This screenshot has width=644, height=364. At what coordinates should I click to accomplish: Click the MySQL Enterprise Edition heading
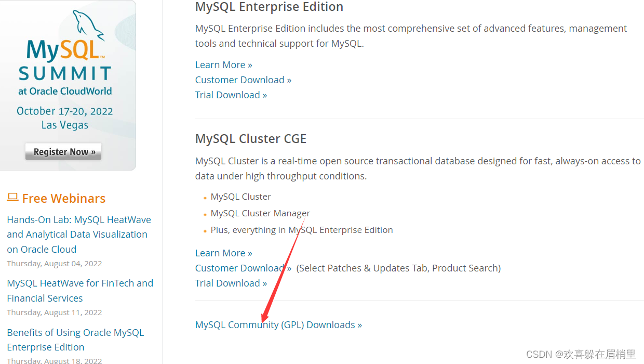tap(269, 7)
